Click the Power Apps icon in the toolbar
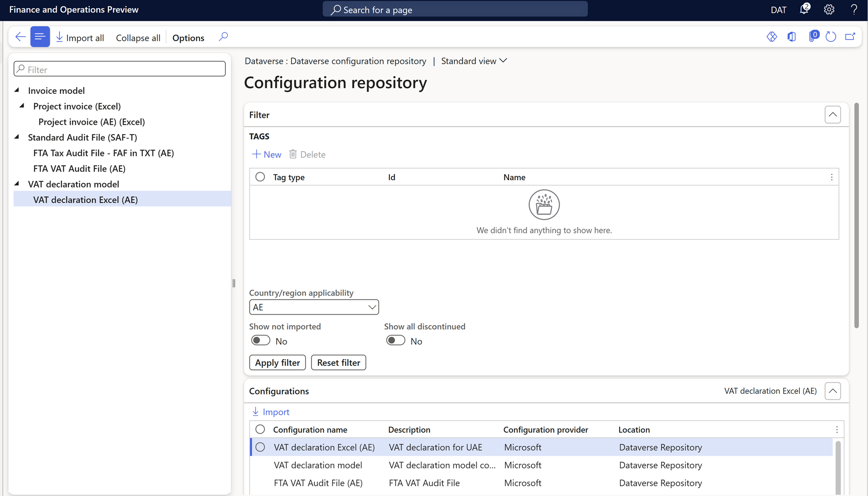 [x=772, y=36]
